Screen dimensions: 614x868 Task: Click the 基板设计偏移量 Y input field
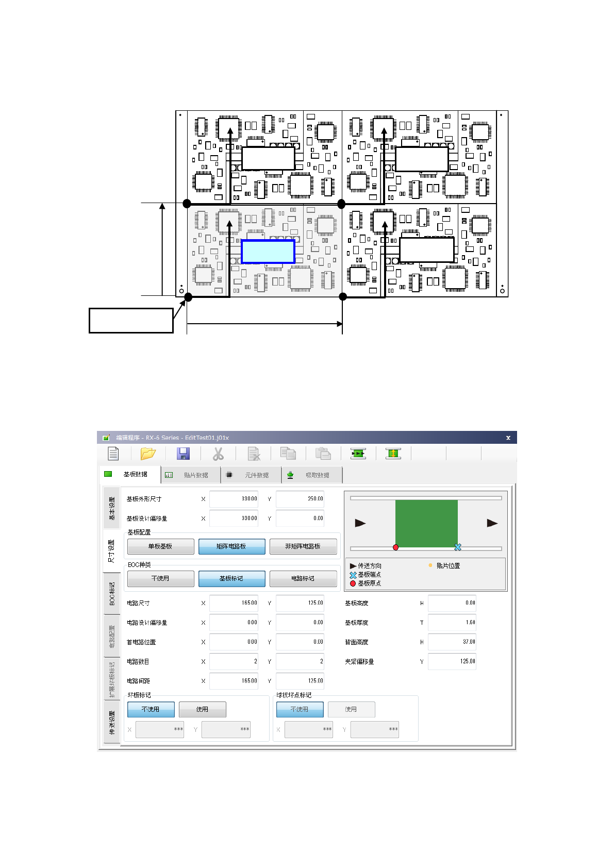click(x=300, y=519)
